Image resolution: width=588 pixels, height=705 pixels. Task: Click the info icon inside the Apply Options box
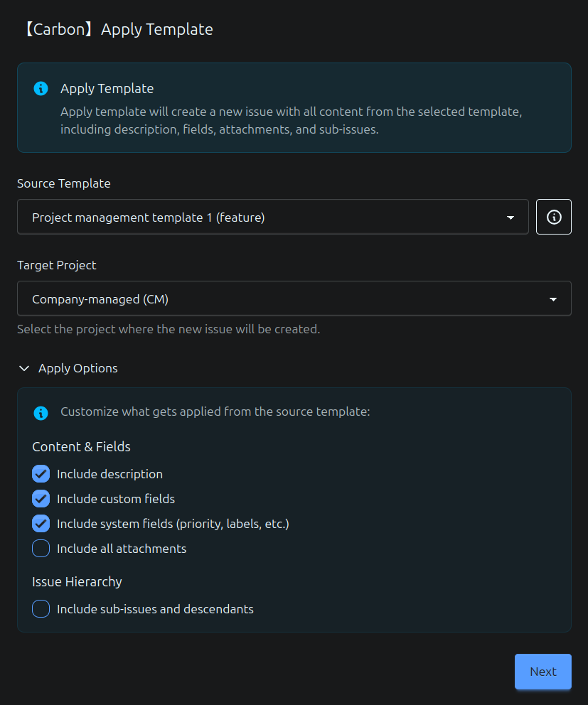click(41, 412)
